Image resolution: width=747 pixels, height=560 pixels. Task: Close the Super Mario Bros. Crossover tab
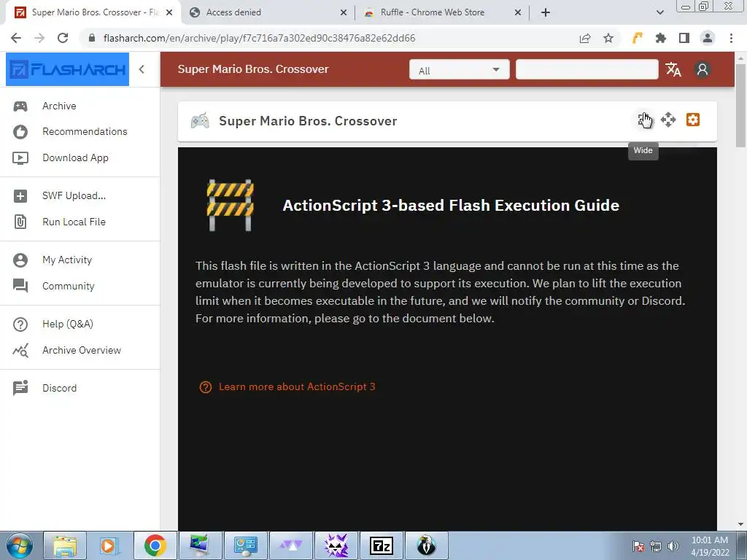tap(169, 12)
